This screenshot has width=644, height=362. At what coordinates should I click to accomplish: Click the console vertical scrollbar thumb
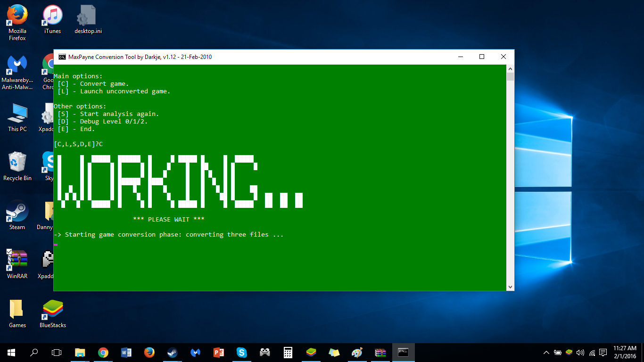pos(510,77)
